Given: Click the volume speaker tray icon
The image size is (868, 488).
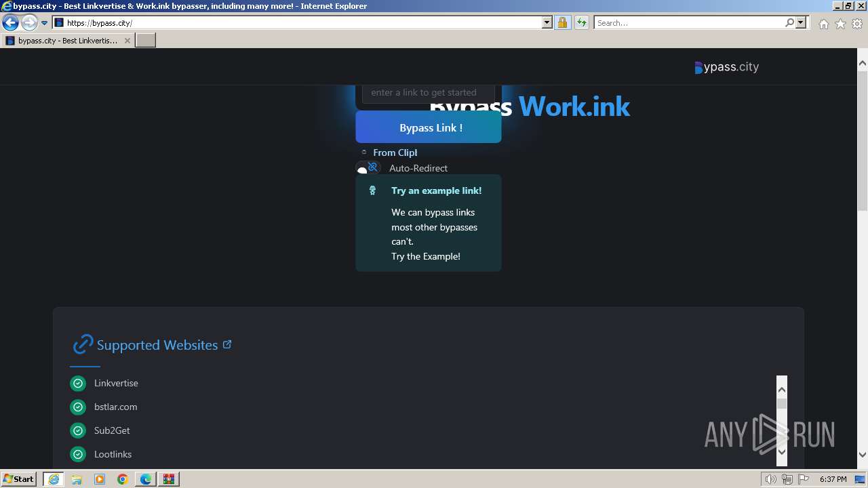Looking at the screenshot, I should [x=772, y=479].
